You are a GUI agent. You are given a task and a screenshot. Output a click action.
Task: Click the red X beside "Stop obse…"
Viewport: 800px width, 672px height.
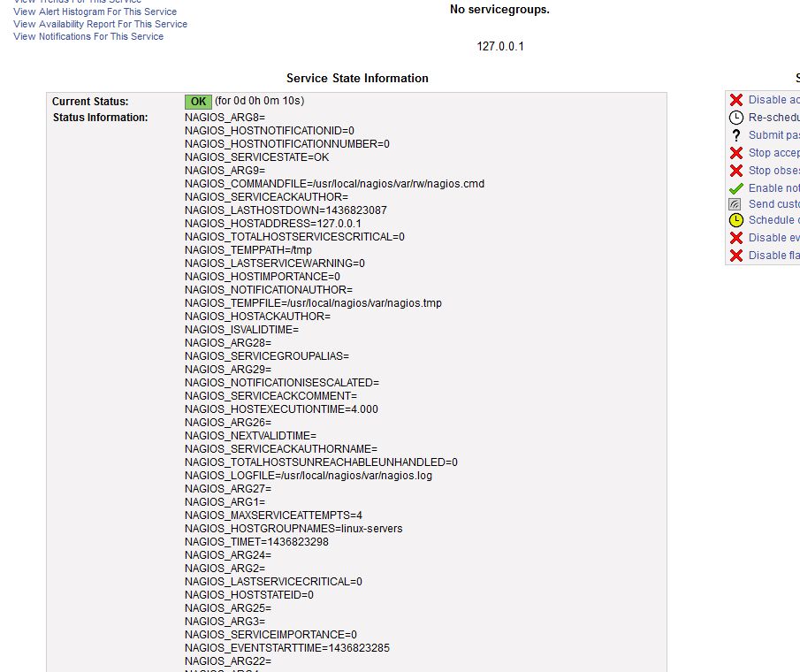click(735, 171)
